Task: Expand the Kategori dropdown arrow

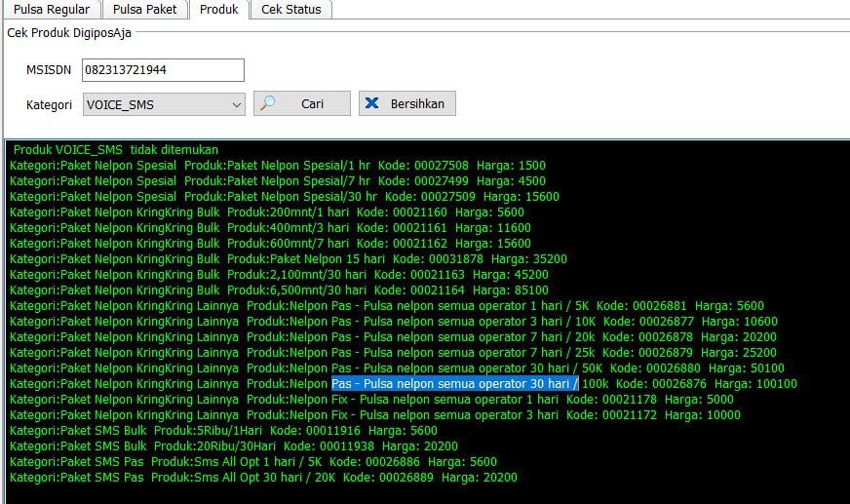Action: 237,104
